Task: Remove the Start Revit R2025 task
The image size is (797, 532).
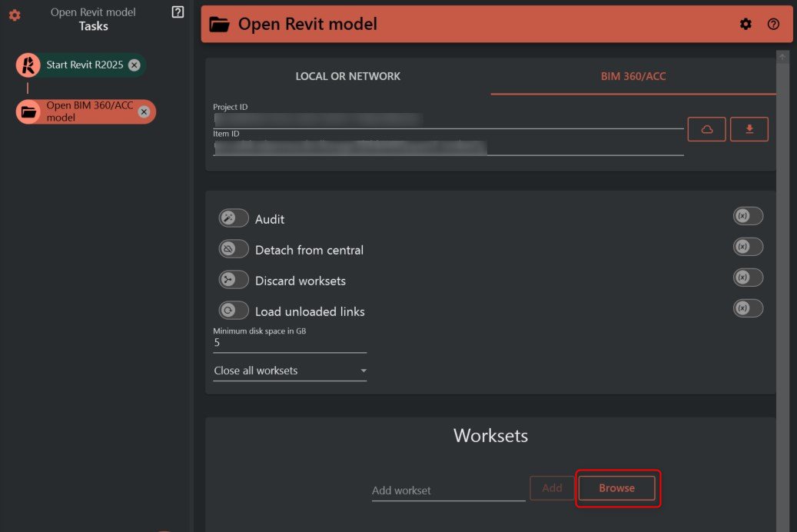Action: coord(134,65)
